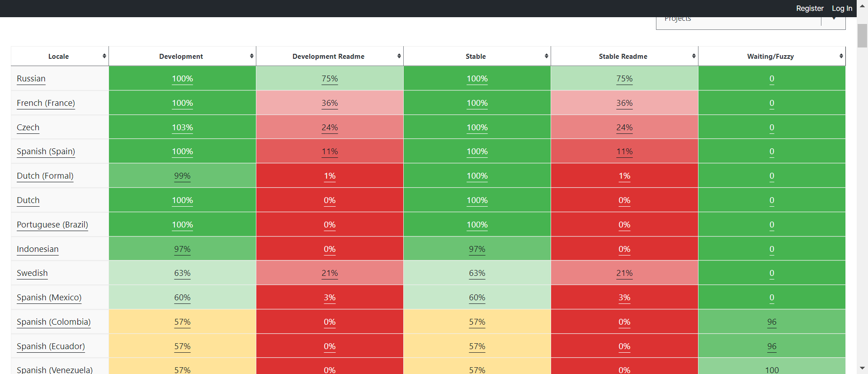Open Spanish (Colombia) Waiting/Fuzzy 96 link
Viewport: 868px width, 374px height.
[x=772, y=322]
